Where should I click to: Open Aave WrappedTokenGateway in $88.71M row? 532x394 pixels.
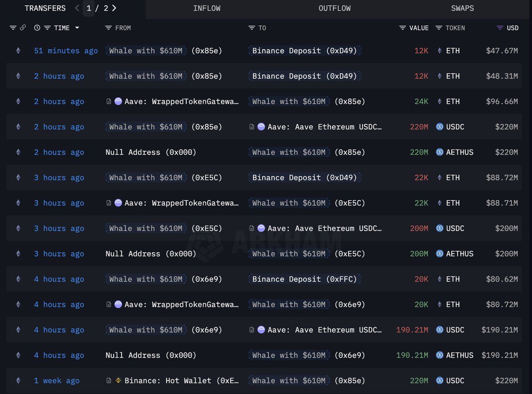click(x=182, y=203)
